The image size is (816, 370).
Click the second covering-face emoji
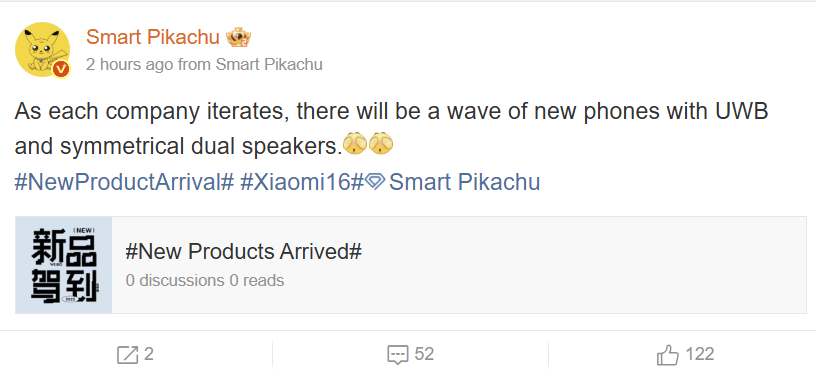coord(381,144)
